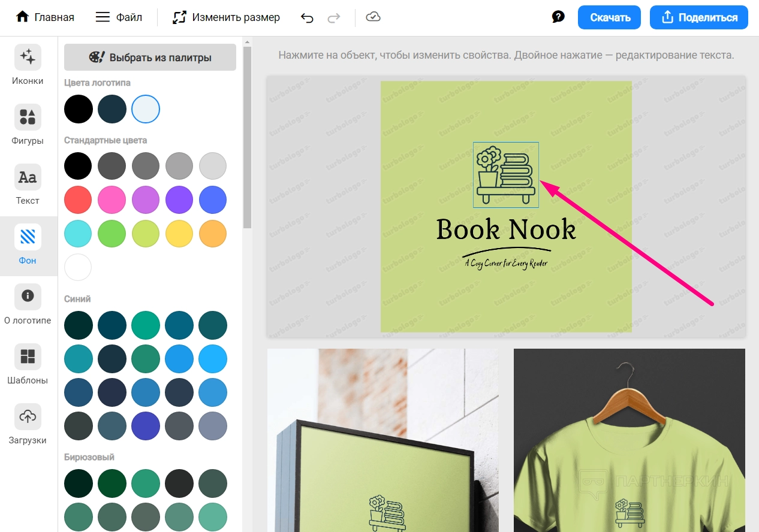Open the Шаблоны templates panel
759x532 pixels.
pyautogui.click(x=28, y=364)
